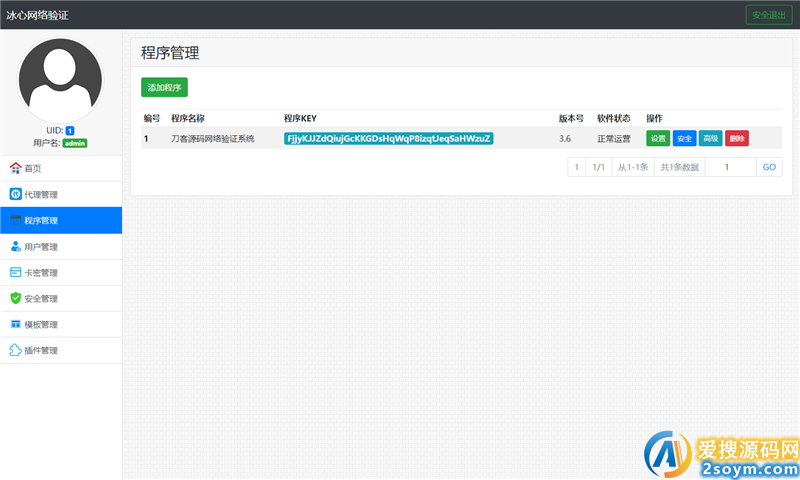Click the version value 3.6
This screenshot has width=800, height=480.
pyautogui.click(x=565, y=139)
